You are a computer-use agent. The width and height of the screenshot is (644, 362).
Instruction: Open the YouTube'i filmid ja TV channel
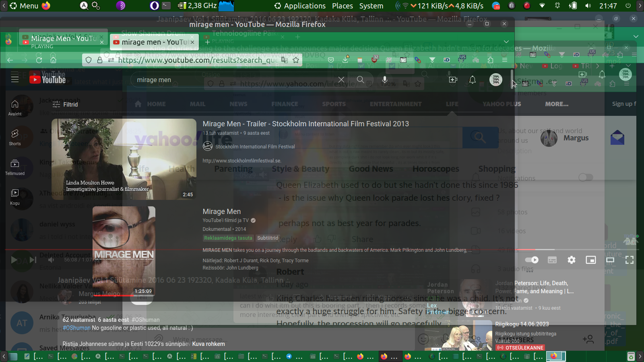(226, 220)
